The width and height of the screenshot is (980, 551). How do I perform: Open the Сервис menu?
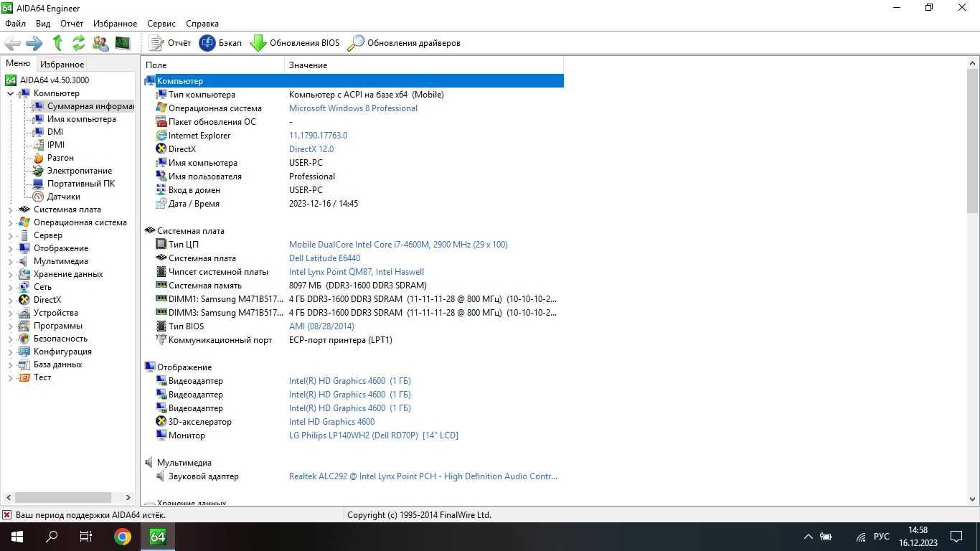click(x=161, y=24)
